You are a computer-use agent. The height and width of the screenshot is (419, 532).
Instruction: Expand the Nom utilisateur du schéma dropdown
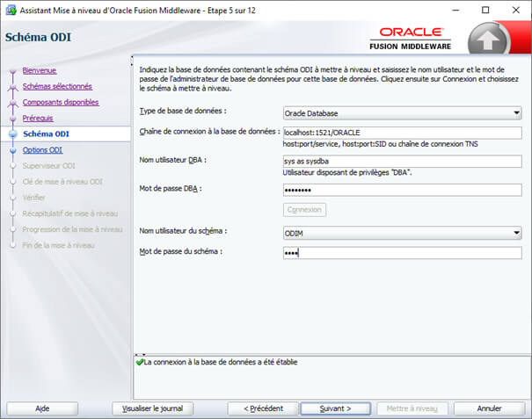[x=403, y=234]
